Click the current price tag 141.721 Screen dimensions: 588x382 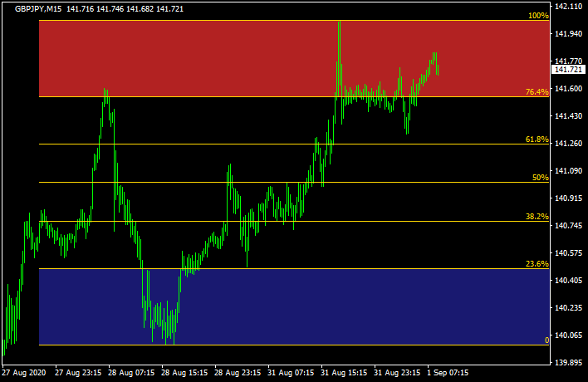(569, 70)
